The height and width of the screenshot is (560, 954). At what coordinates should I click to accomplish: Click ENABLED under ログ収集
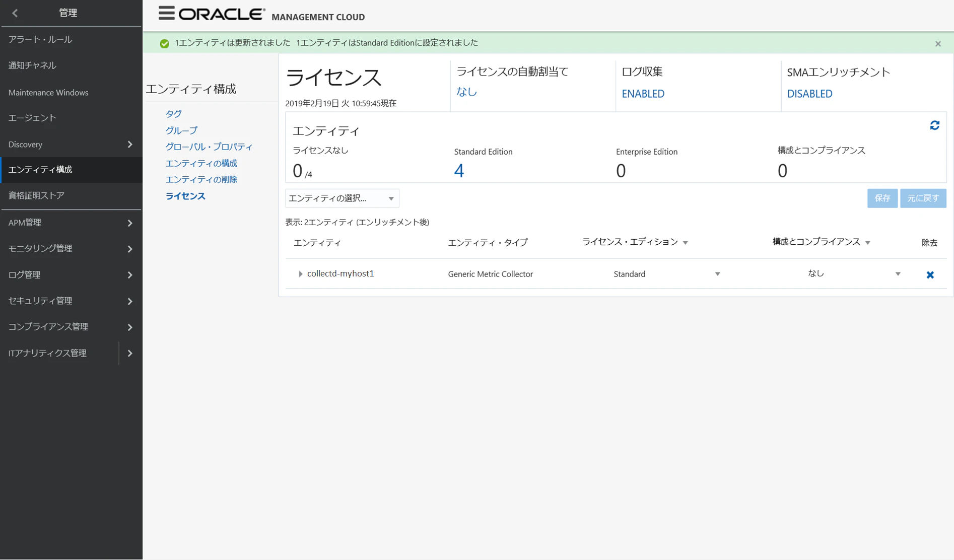(643, 94)
